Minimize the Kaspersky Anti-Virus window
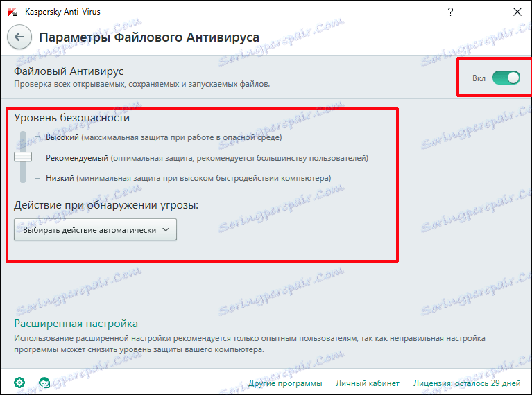Viewport: 532px width, 395px height. click(x=484, y=12)
